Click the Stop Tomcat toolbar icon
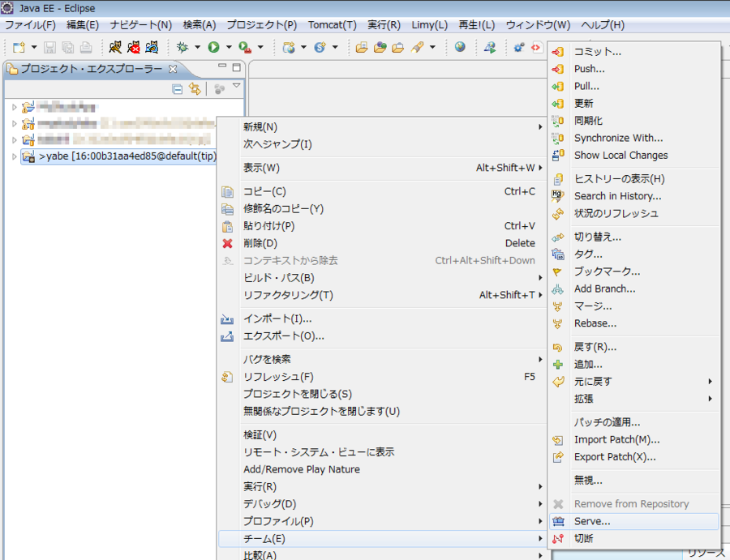 pos(134,47)
